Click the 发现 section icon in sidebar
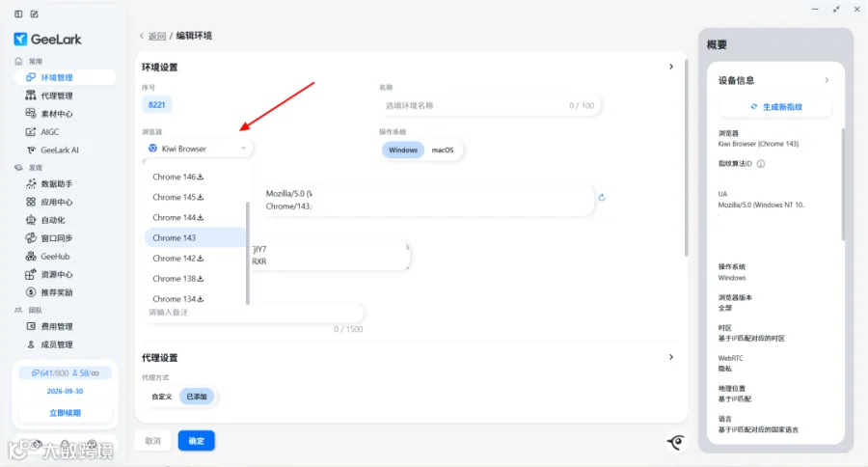868x467 pixels. click(19, 167)
